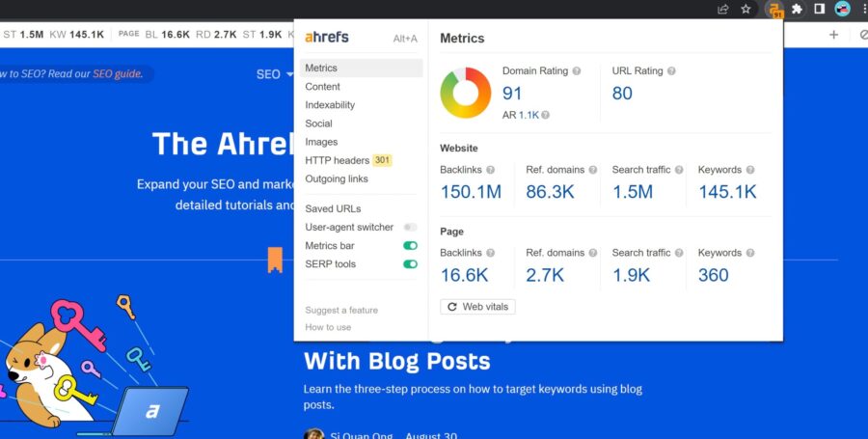Open website search traffic value 1.5M

pyautogui.click(x=632, y=192)
